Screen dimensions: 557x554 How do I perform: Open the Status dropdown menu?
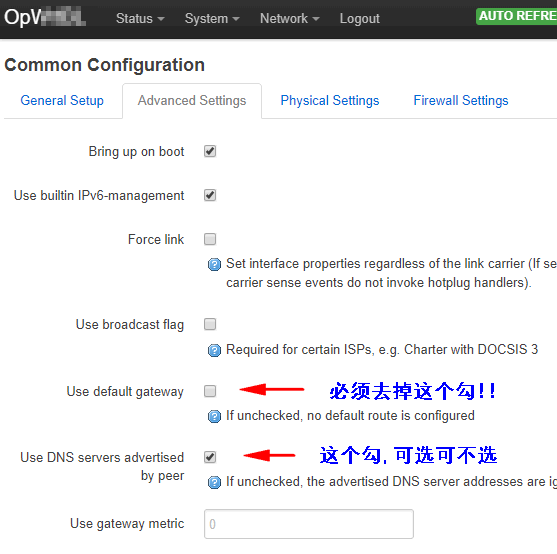point(140,18)
